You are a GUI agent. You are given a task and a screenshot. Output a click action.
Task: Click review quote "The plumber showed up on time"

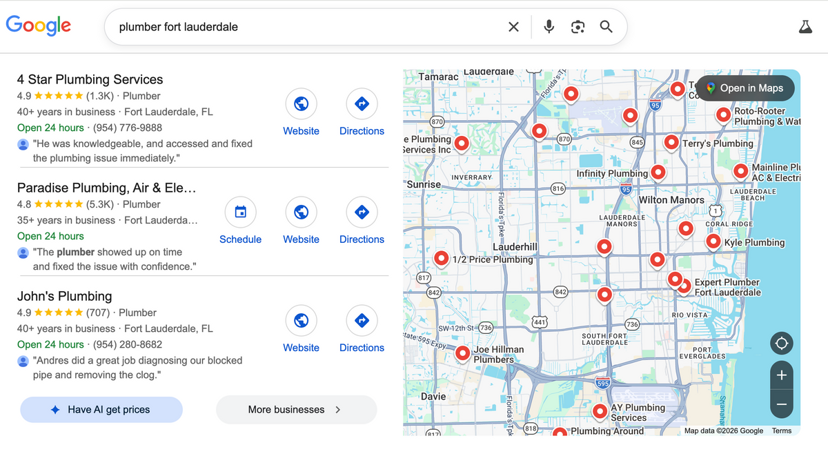(114, 259)
